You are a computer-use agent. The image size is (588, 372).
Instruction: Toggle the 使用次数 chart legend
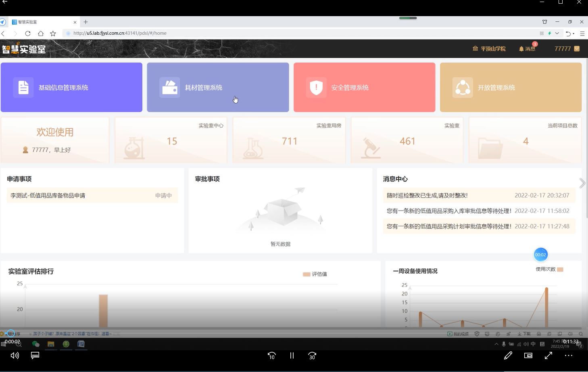click(549, 269)
